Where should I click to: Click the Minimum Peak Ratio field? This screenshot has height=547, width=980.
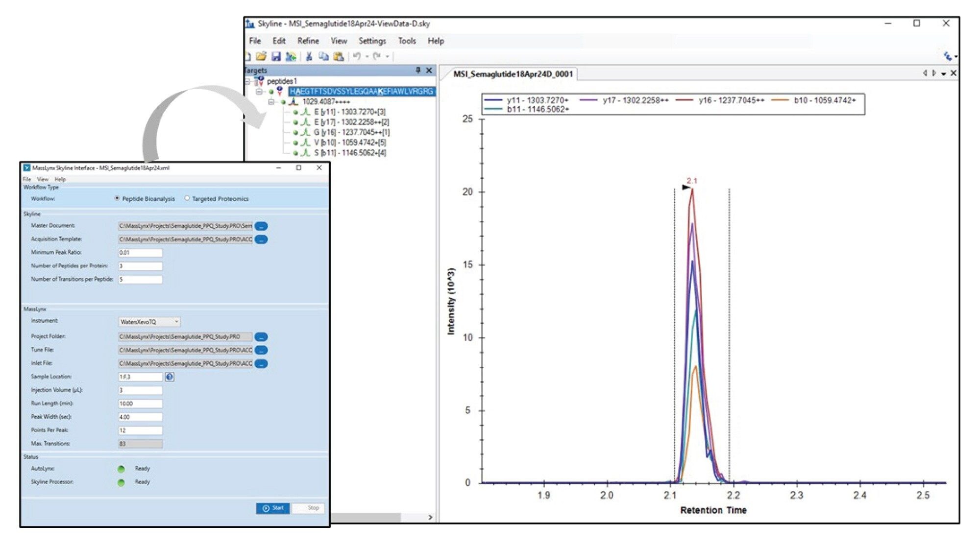(141, 253)
